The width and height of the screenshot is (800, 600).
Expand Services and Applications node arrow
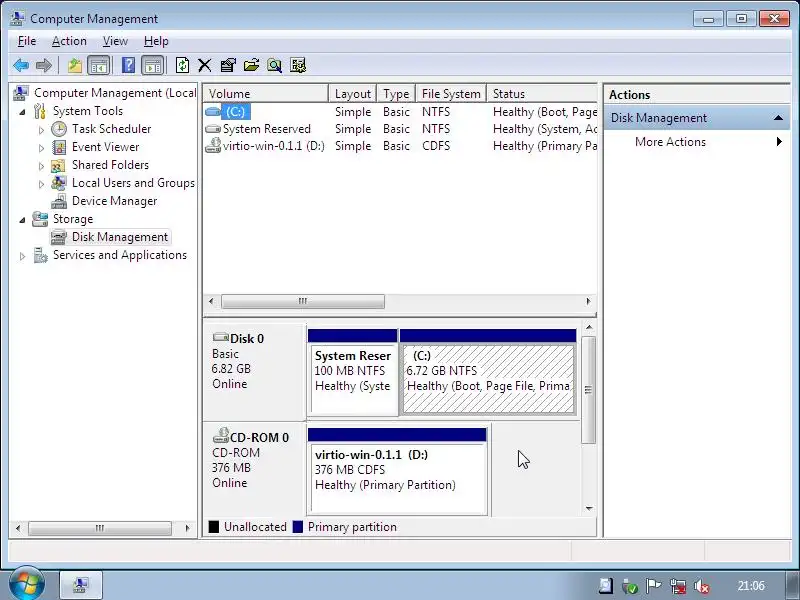[22, 256]
